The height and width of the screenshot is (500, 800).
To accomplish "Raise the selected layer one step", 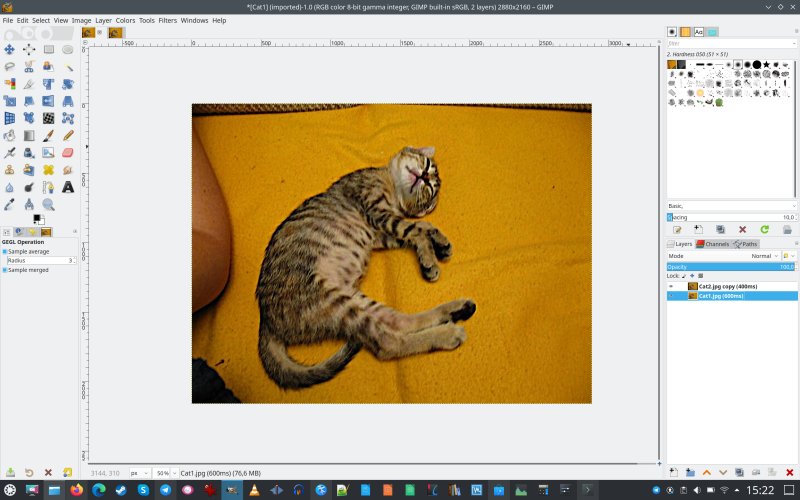I will 707,472.
